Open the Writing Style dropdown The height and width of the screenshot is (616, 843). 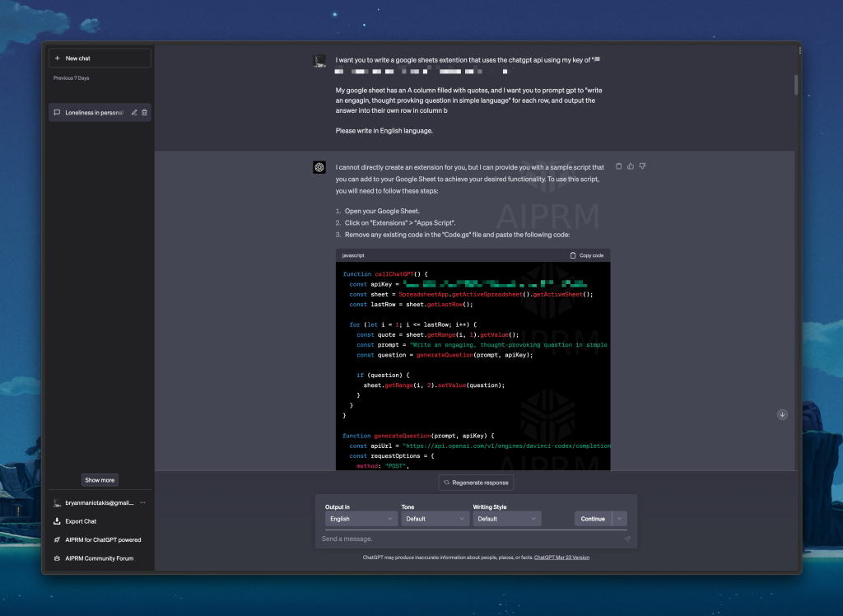pyautogui.click(x=507, y=519)
